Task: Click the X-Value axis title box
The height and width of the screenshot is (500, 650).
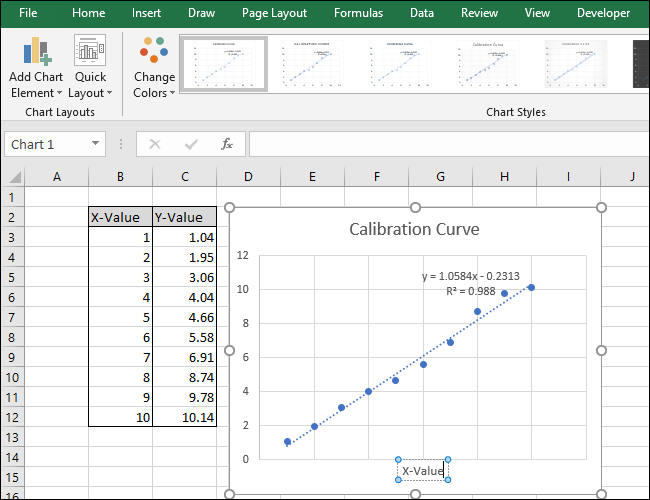Action: tap(422, 470)
